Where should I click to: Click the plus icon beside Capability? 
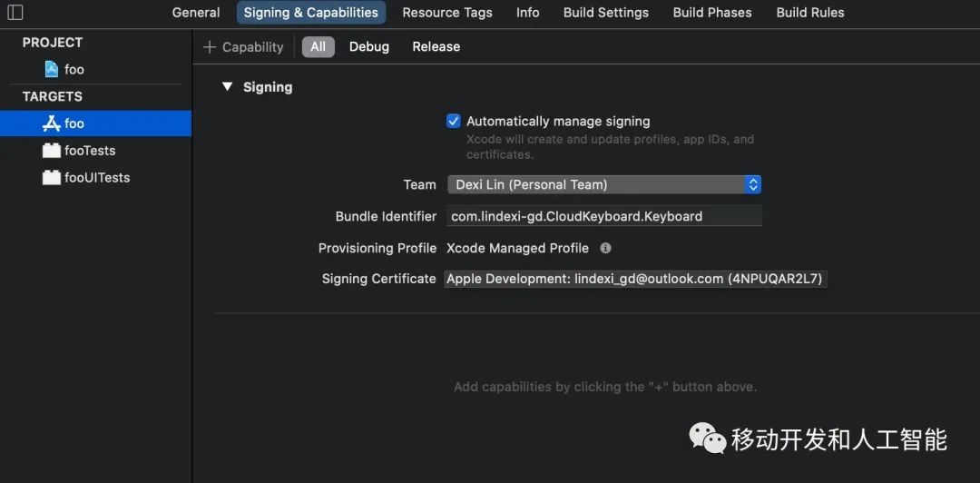(x=210, y=47)
